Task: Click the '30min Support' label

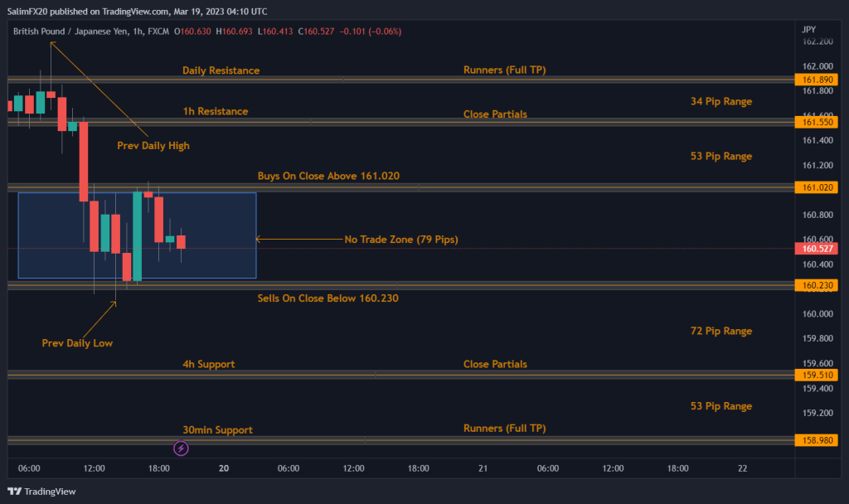Action: 217,429
